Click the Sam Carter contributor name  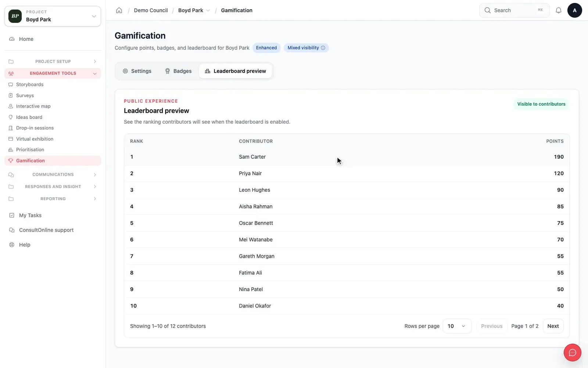(252, 157)
